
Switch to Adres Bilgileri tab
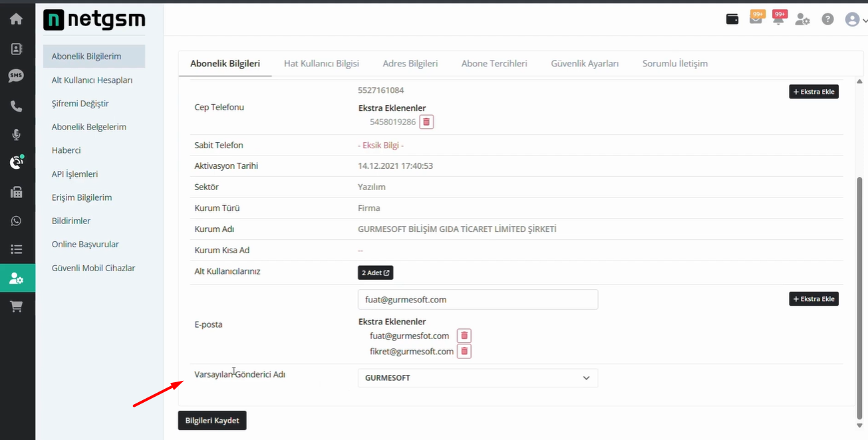[x=410, y=64]
